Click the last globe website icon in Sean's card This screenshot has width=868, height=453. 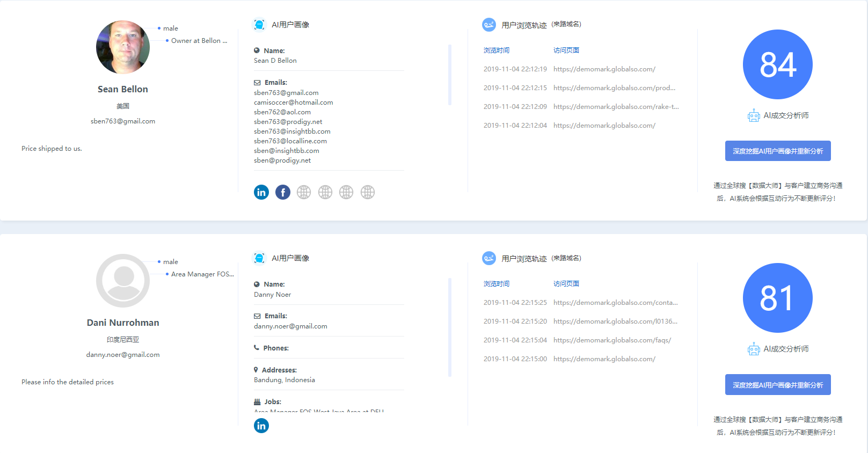point(368,192)
